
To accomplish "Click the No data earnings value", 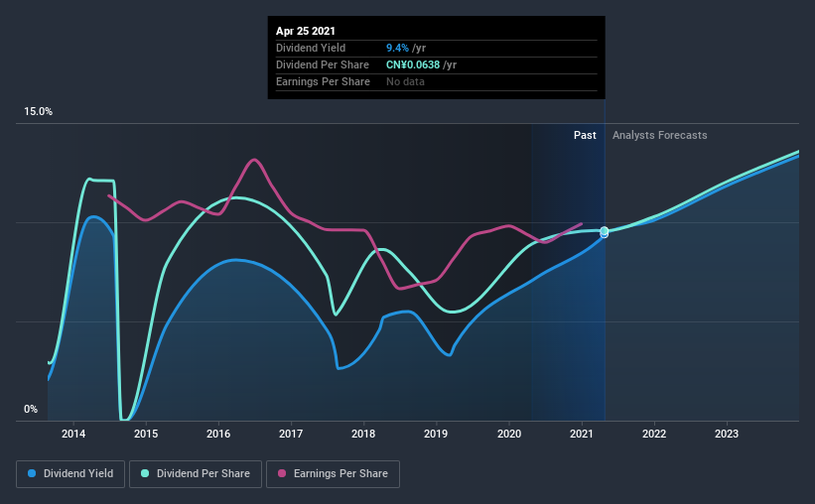I will tap(405, 81).
